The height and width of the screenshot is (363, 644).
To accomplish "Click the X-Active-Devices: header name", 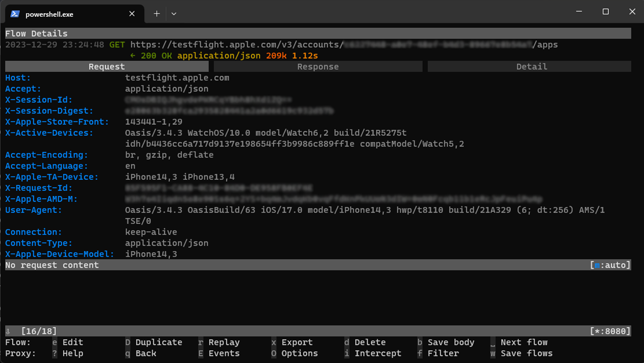I will click(x=49, y=133).
